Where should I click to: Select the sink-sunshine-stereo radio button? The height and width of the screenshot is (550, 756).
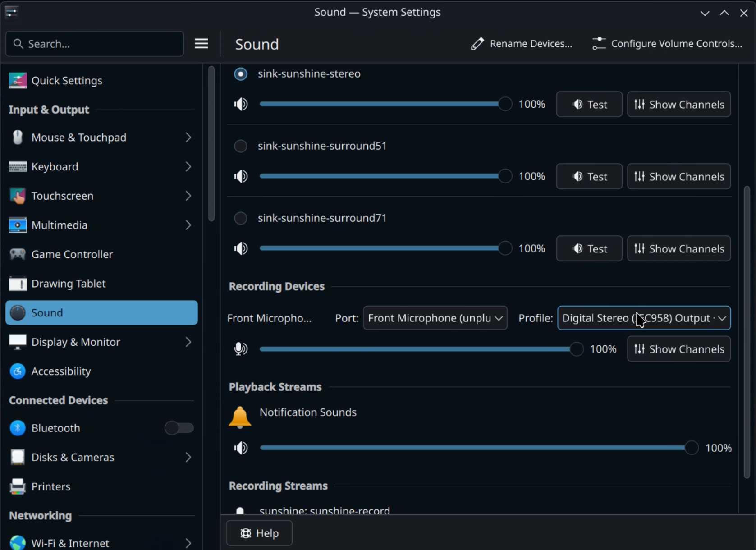(x=241, y=74)
